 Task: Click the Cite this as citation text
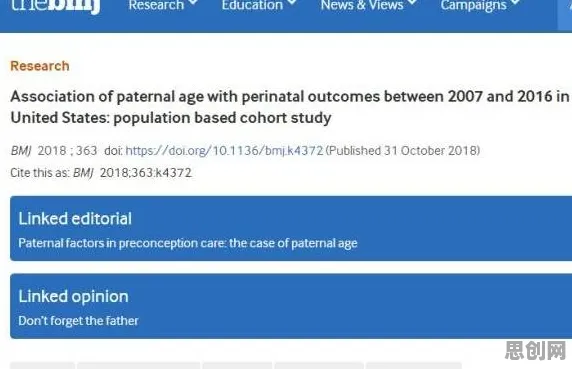pyautogui.click(x=101, y=173)
